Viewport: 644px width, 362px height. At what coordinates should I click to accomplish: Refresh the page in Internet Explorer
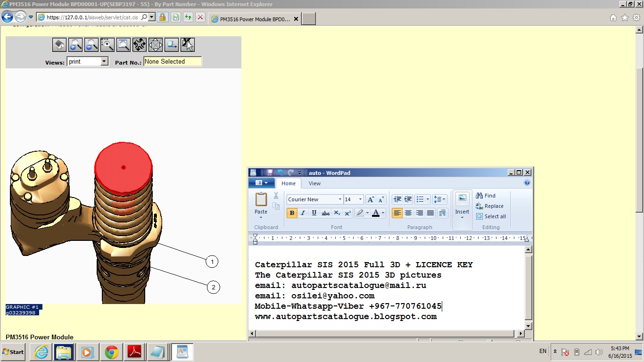[188, 17]
